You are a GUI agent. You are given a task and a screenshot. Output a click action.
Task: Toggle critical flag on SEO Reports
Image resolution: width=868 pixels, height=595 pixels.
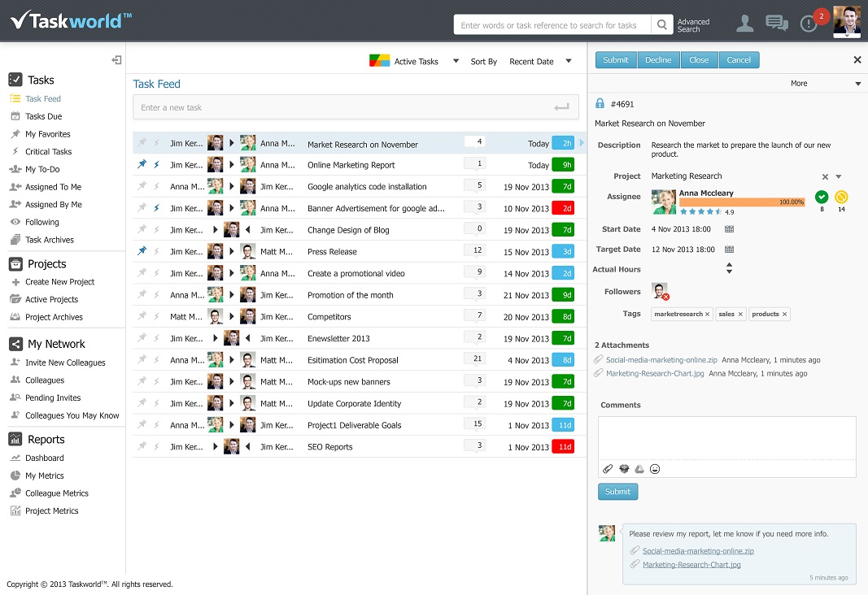pyautogui.click(x=157, y=446)
